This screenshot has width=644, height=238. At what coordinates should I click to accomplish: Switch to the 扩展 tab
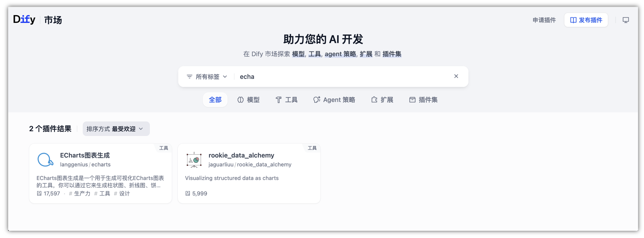coord(382,100)
